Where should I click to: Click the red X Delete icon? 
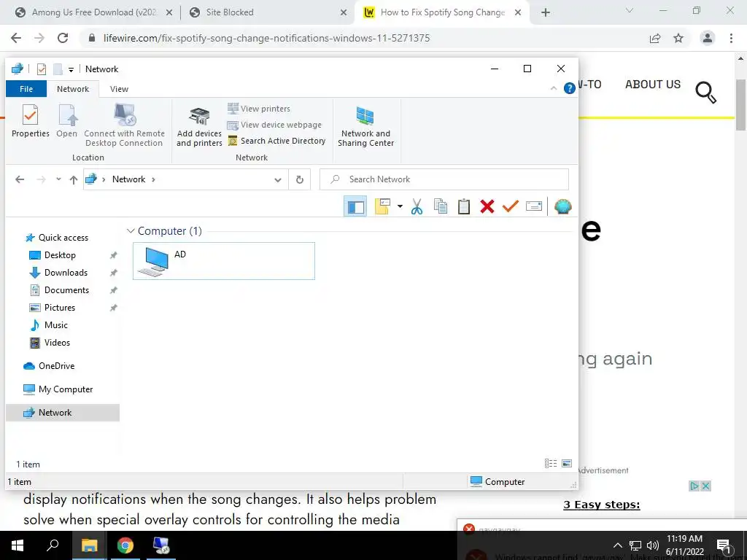coord(487,206)
